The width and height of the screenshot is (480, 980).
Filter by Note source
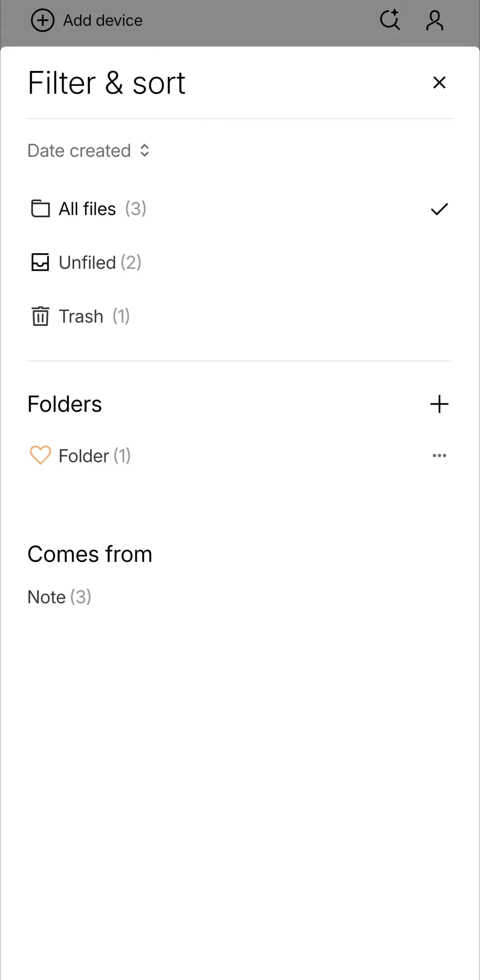pyautogui.click(x=59, y=596)
